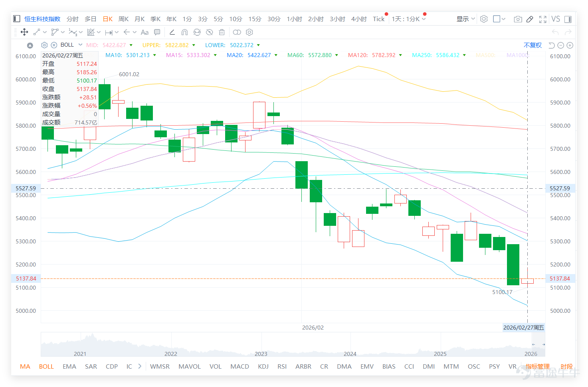
Task: Click the UPPER band yellow color arrow
Action: click(194, 45)
